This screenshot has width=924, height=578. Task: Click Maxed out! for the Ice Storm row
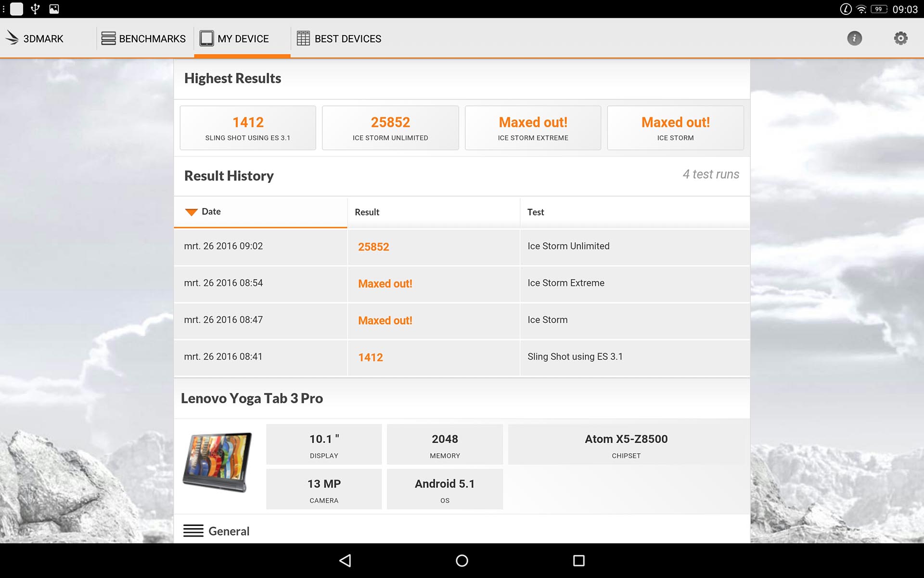[x=385, y=321]
